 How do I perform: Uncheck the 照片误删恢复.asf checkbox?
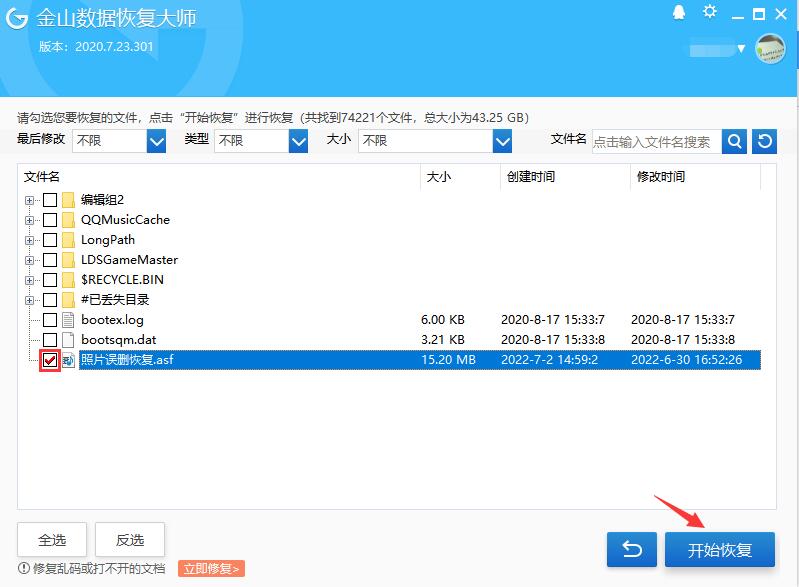pos(50,360)
